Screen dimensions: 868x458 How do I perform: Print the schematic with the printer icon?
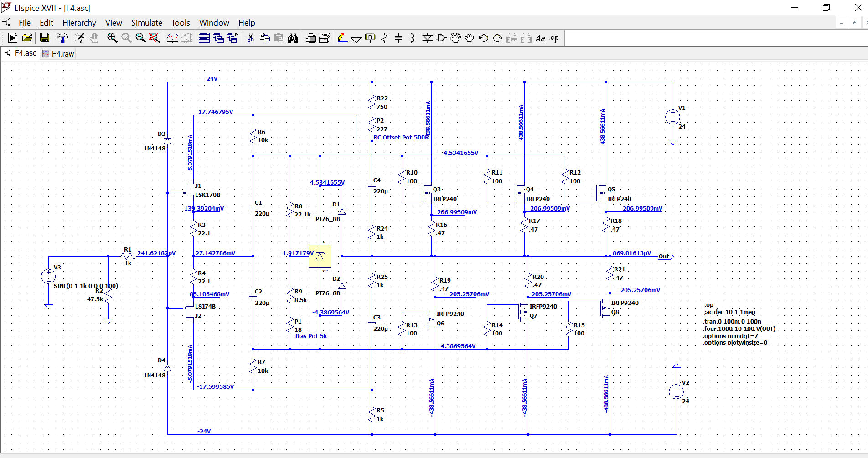325,38
